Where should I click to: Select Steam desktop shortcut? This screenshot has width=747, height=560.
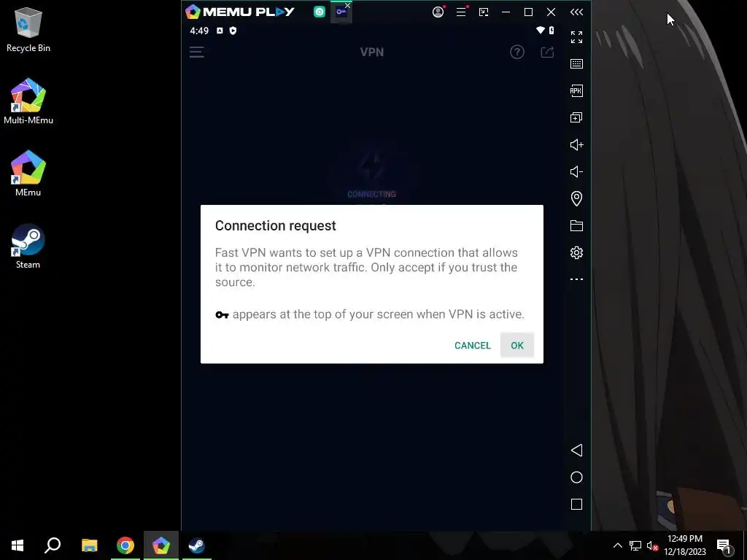[x=28, y=246]
